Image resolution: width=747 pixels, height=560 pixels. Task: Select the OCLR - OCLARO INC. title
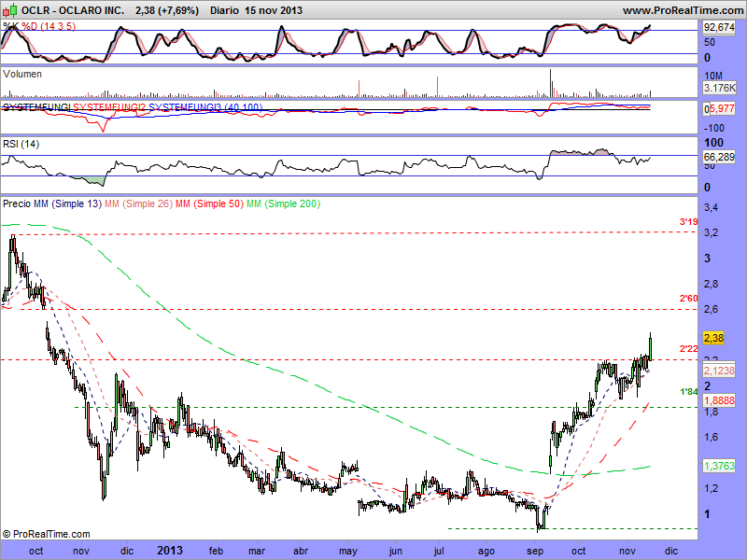point(73,10)
